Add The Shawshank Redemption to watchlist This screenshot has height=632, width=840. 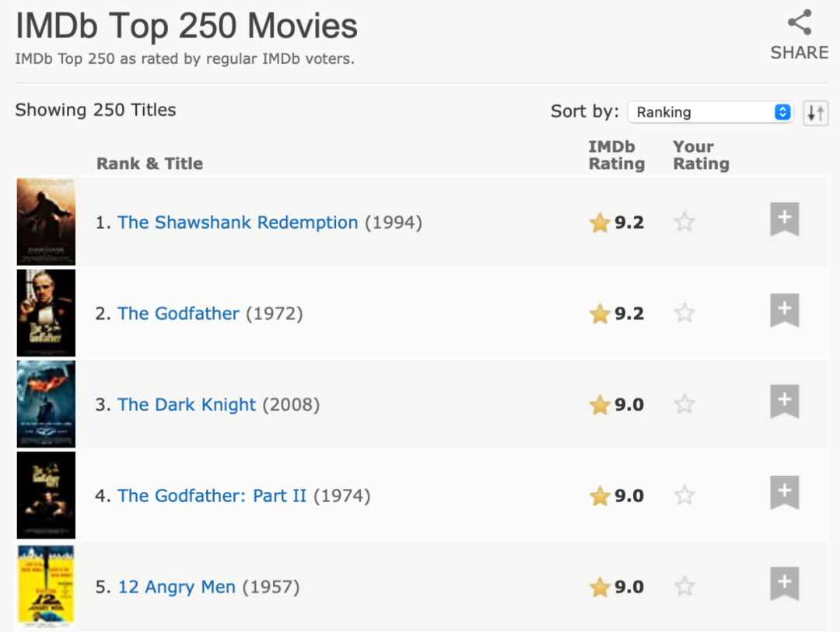click(x=784, y=220)
